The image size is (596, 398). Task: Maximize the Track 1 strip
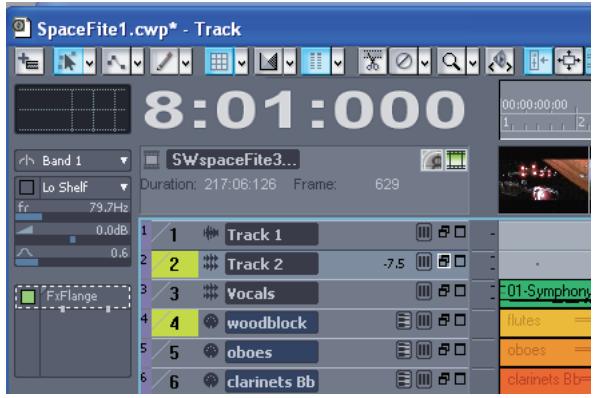tap(460, 232)
